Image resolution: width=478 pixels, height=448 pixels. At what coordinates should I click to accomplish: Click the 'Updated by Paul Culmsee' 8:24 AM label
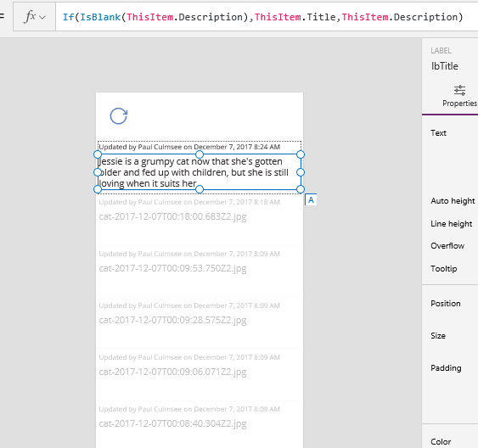tap(189, 147)
